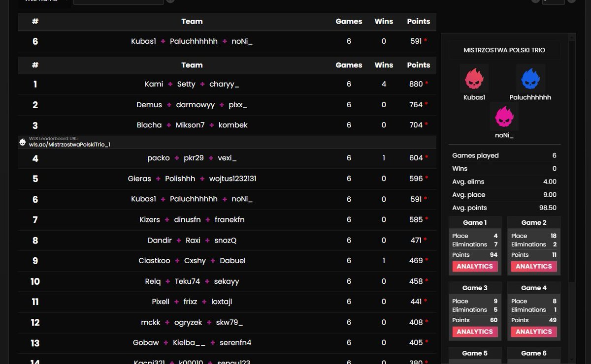The width and height of the screenshot is (591, 364).
Task: Click Game 3 Points value 60
Action: click(x=493, y=320)
